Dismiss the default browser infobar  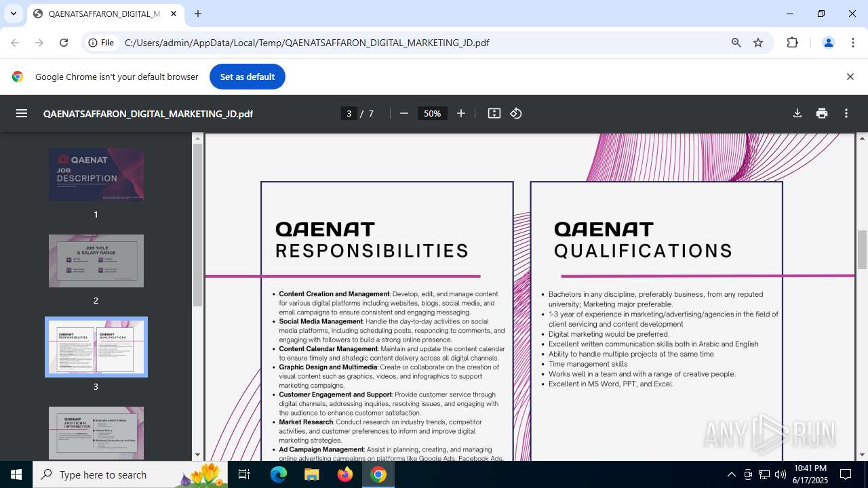tap(850, 77)
